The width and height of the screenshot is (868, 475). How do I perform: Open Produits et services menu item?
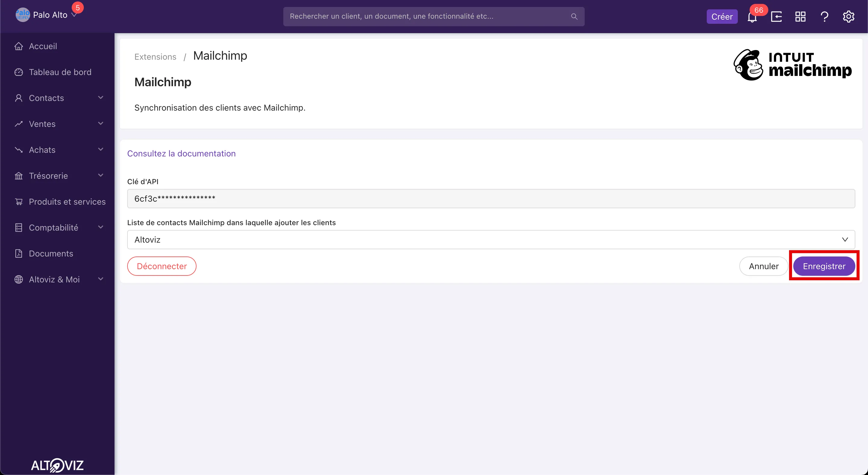point(67,202)
